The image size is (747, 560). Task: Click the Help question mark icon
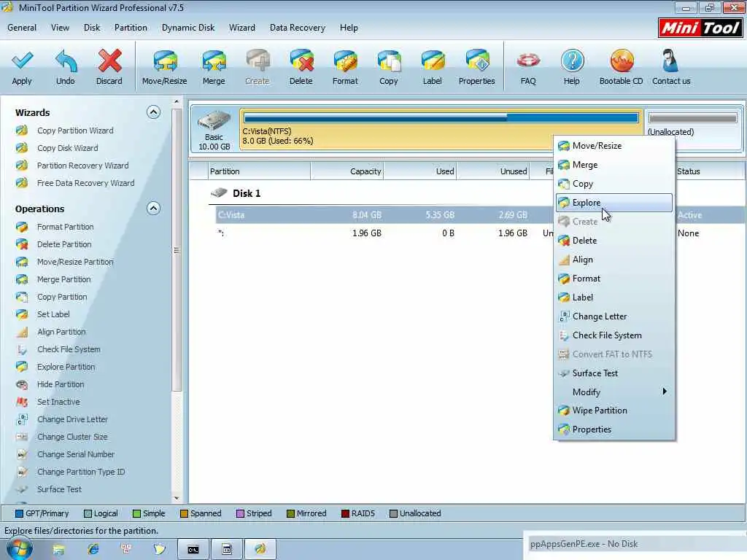pos(572,61)
